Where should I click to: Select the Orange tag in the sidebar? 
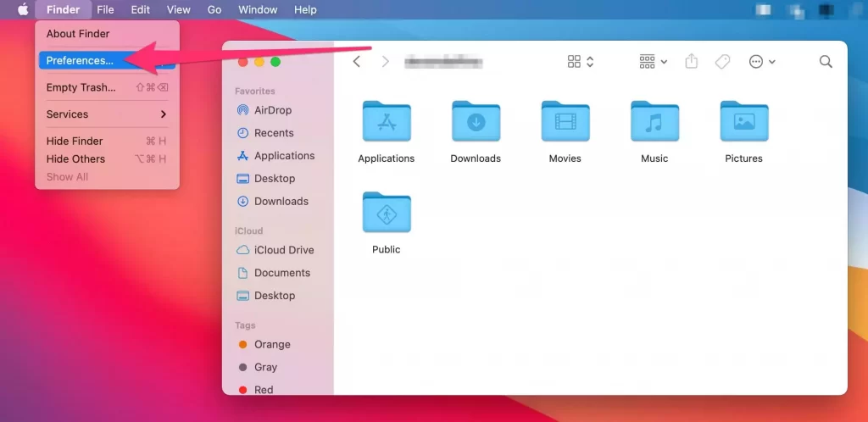pyautogui.click(x=272, y=345)
